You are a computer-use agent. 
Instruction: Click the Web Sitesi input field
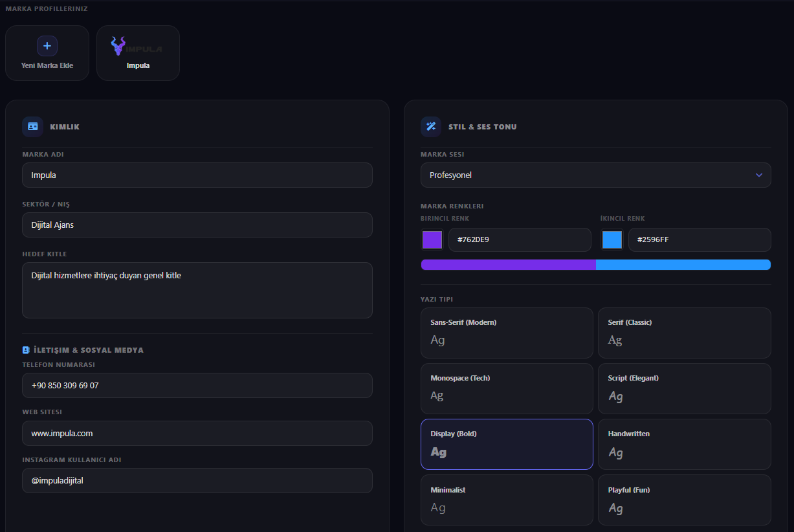coord(197,434)
